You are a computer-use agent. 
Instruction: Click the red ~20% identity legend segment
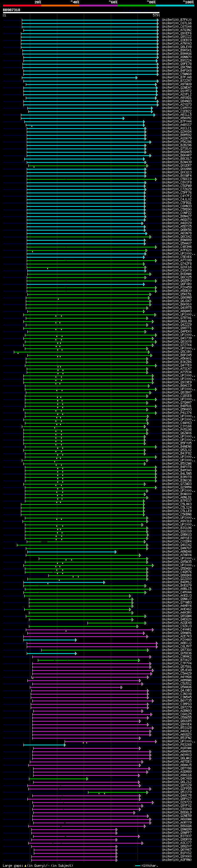[x=22, y=6]
